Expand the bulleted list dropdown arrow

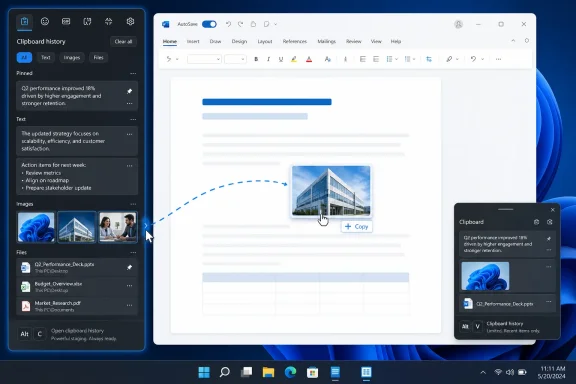[x=397, y=59]
